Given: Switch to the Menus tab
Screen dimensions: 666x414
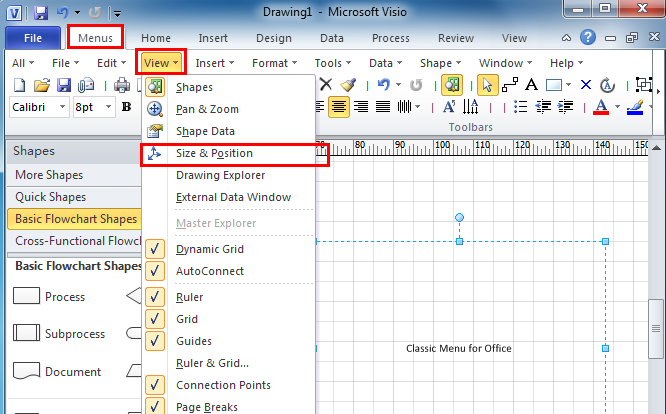Looking at the screenshot, I should click(96, 38).
